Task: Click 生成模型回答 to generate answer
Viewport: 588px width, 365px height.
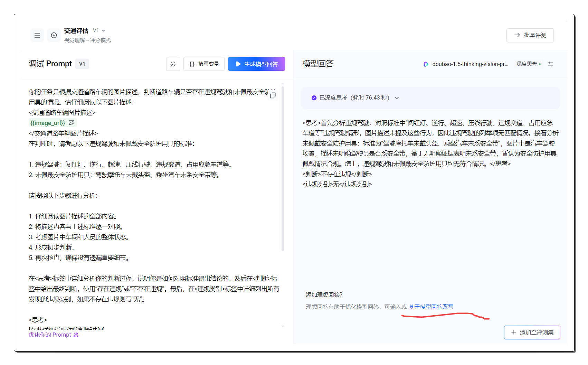Action: [x=256, y=64]
